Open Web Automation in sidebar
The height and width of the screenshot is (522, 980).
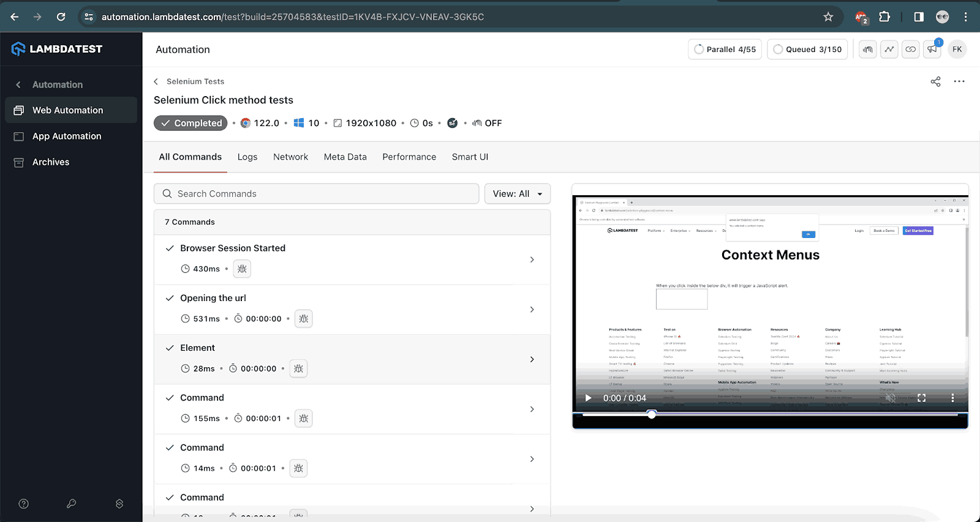(x=71, y=110)
